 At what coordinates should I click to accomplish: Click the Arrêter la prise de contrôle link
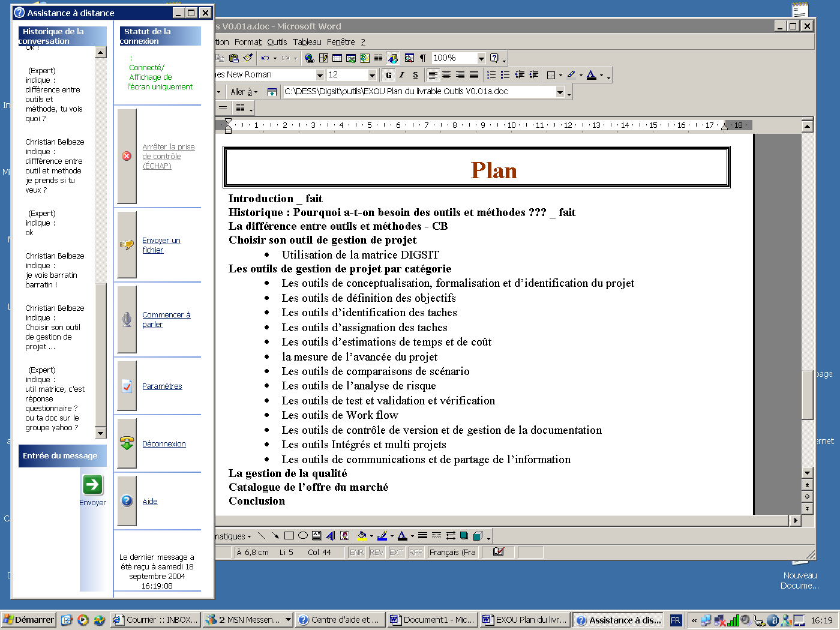[x=169, y=156]
